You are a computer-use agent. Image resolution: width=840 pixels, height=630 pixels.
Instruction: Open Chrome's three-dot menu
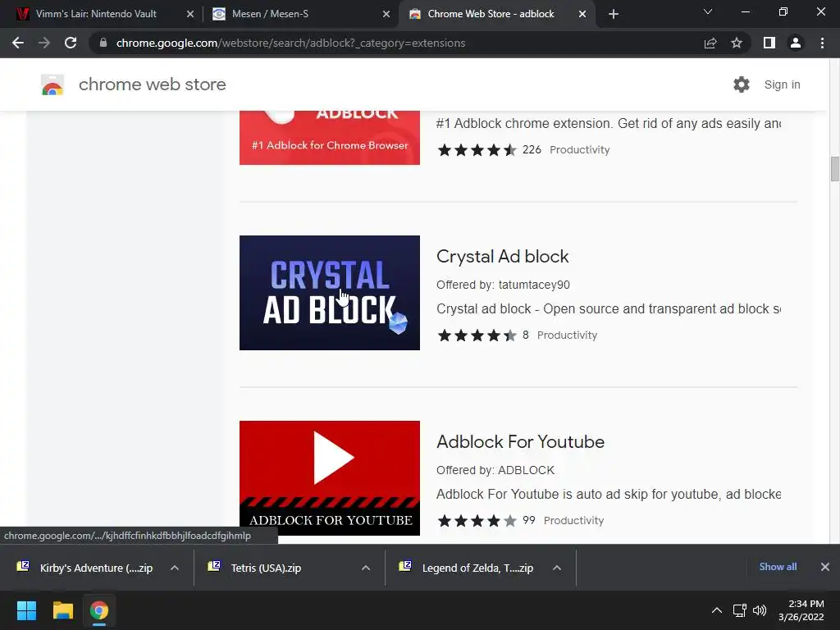pos(822,43)
